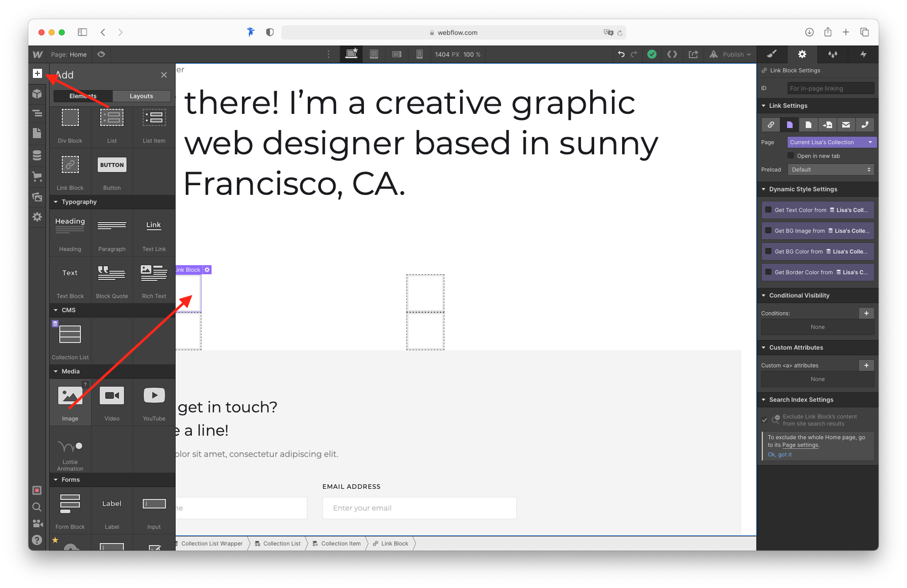Collapse the Typography section in the Add panel
The height and width of the screenshot is (588, 907).
pyautogui.click(x=56, y=201)
